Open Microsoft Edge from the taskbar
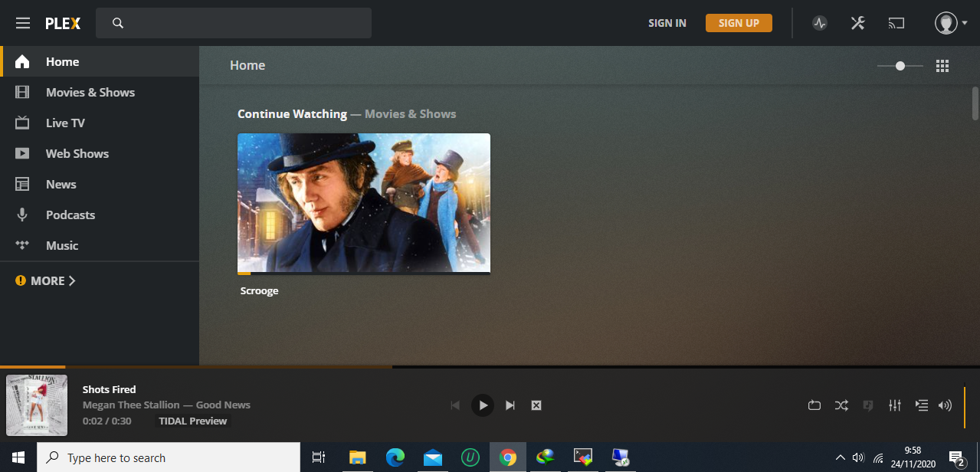The height and width of the screenshot is (472, 980). [395, 457]
